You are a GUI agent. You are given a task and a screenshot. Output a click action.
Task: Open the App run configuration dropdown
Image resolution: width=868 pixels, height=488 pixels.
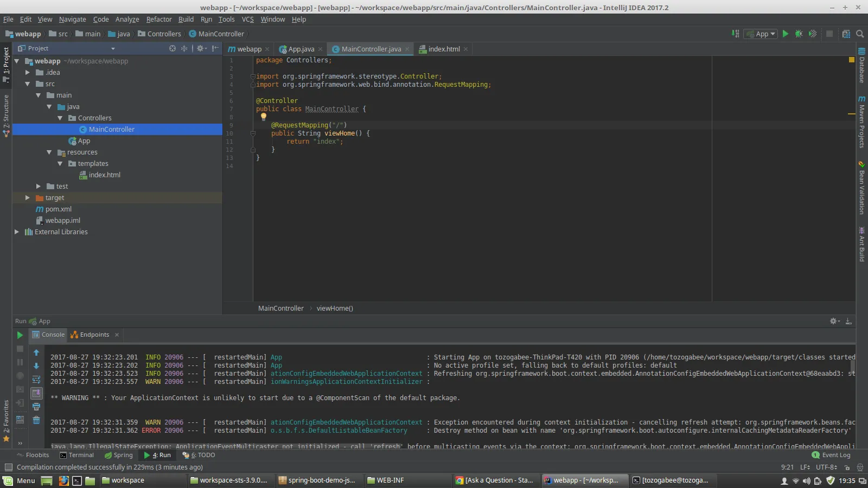[762, 34]
